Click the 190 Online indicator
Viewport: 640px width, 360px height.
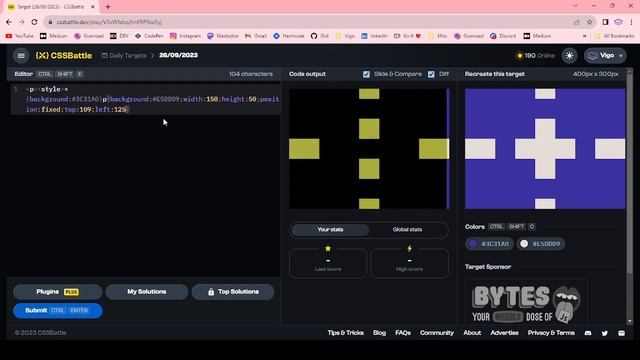click(x=536, y=56)
